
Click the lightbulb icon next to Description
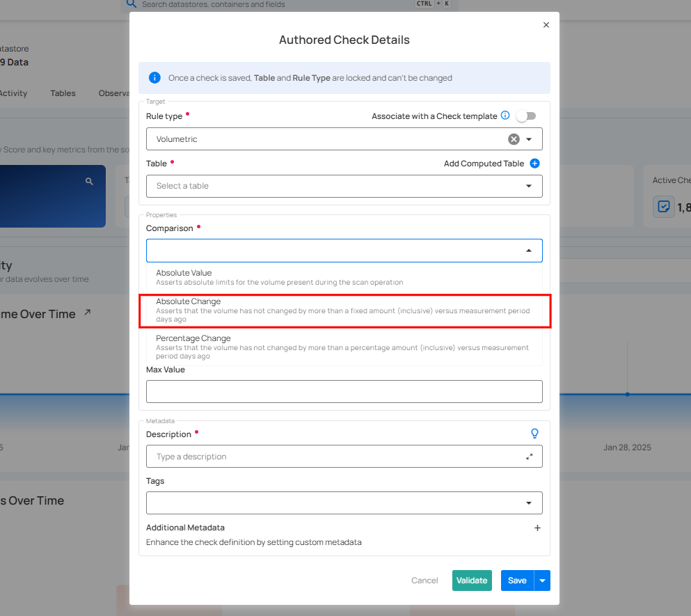[534, 434]
